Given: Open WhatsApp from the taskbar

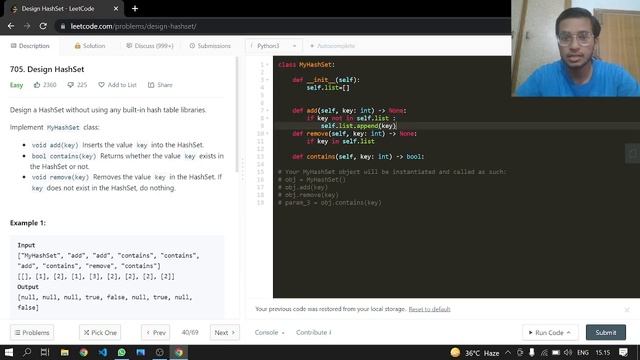Looking at the screenshot, I should coord(121,352).
